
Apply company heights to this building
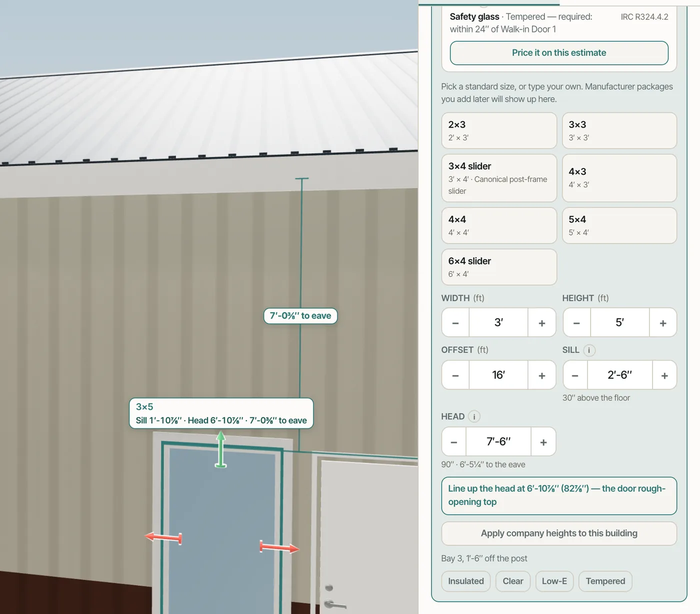point(559,533)
